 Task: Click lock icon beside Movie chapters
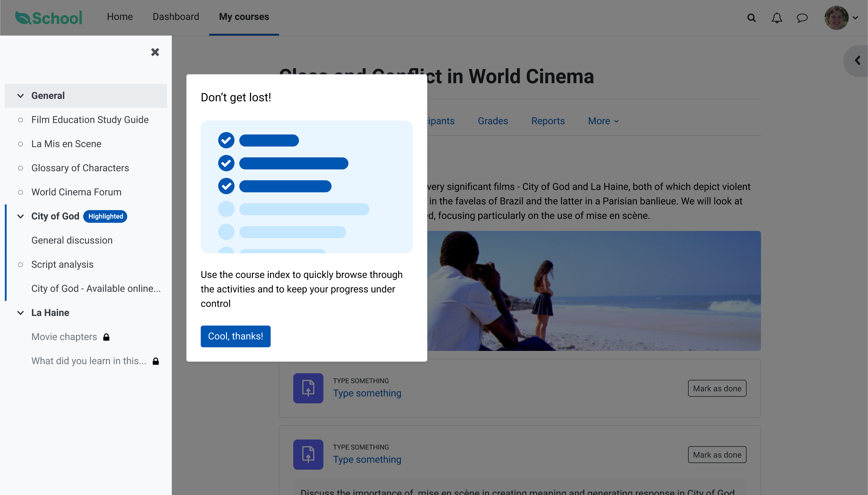tap(106, 337)
